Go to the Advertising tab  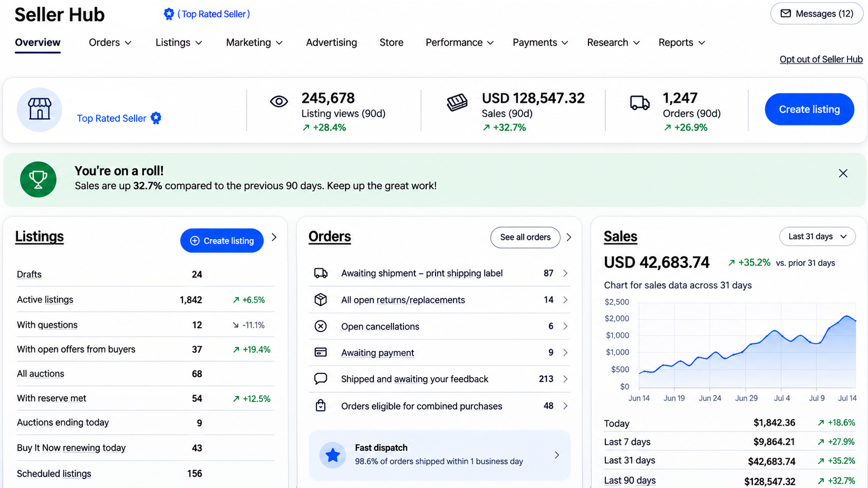(x=332, y=43)
